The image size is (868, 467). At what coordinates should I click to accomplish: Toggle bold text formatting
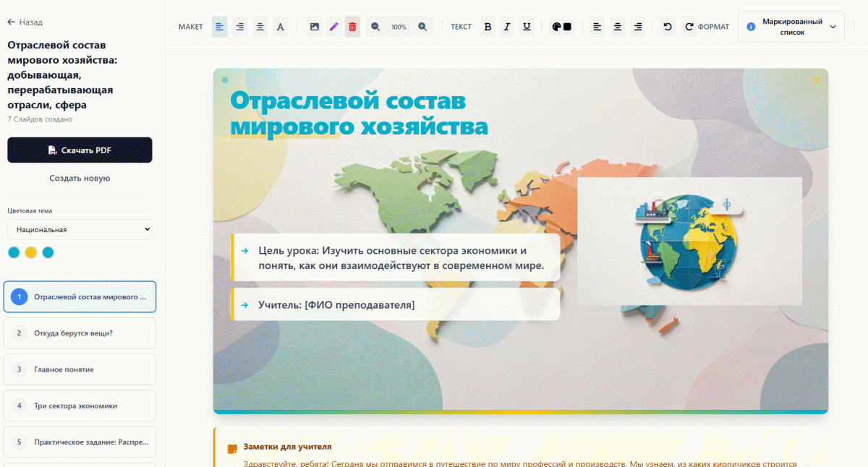point(488,27)
